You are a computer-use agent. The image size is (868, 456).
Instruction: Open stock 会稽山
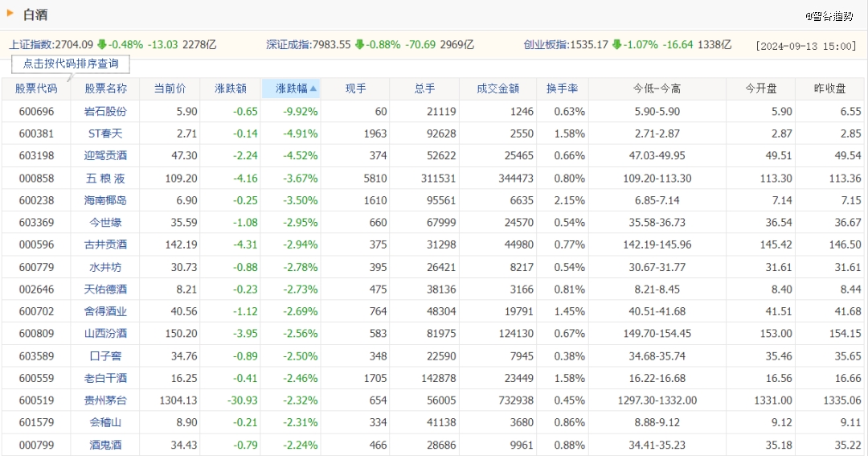coord(105,422)
